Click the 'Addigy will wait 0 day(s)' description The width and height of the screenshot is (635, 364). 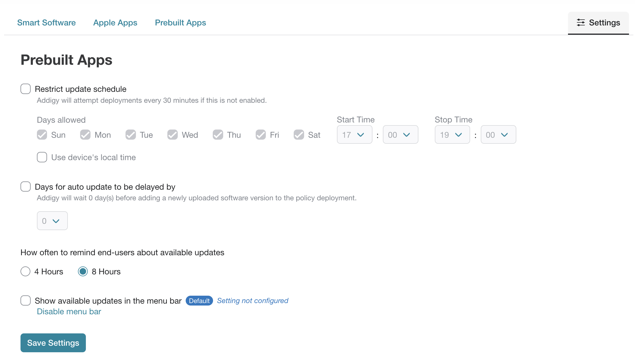[197, 198]
